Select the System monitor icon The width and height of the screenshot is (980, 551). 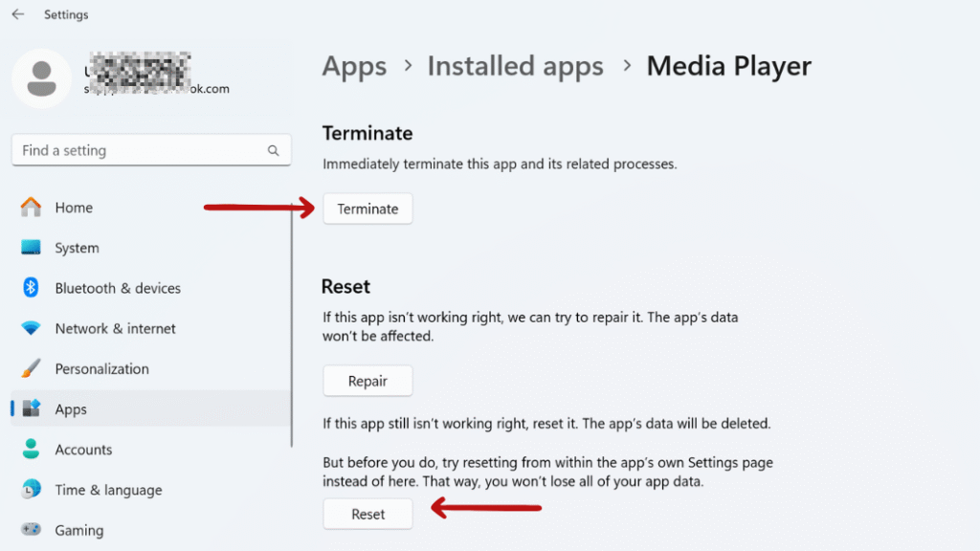coord(31,248)
